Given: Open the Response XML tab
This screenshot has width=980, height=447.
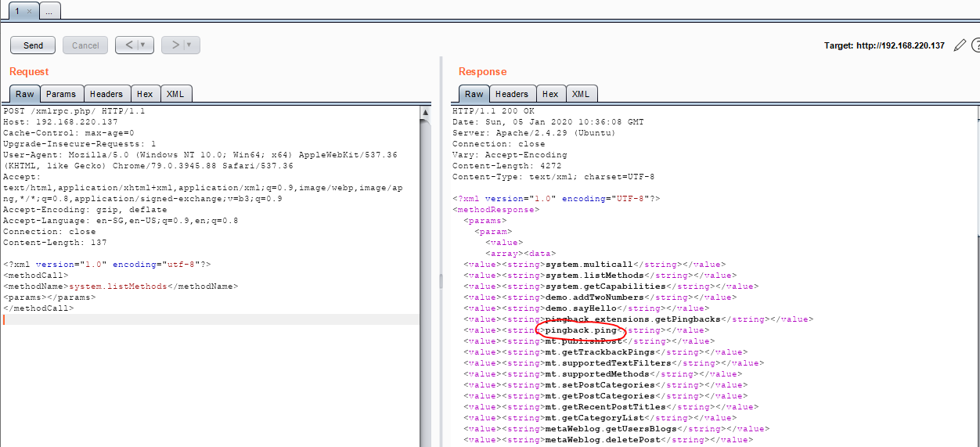Looking at the screenshot, I should [x=580, y=94].
